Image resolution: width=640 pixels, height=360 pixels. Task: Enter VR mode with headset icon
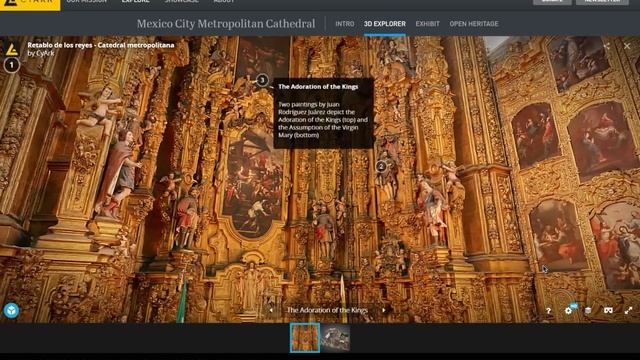(608, 311)
